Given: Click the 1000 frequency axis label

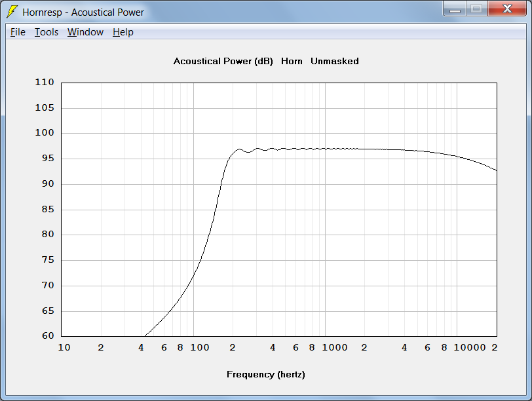Looking at the screenshot, I should tap(335, 347).
